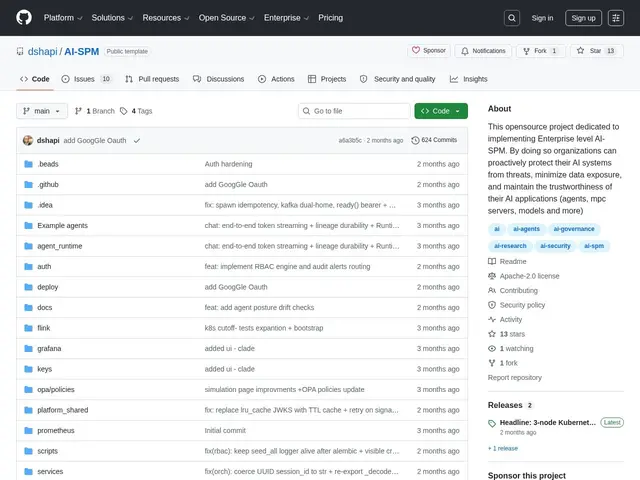This screenshot has height=480, width=640.
Task: Switch to the Discussions tab
Action: 218,79
